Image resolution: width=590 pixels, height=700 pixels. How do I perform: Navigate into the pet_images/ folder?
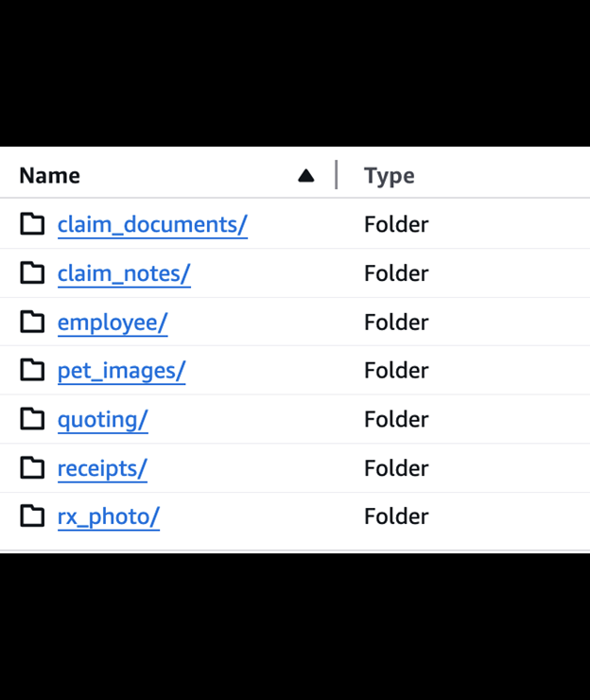coord(121,370)
